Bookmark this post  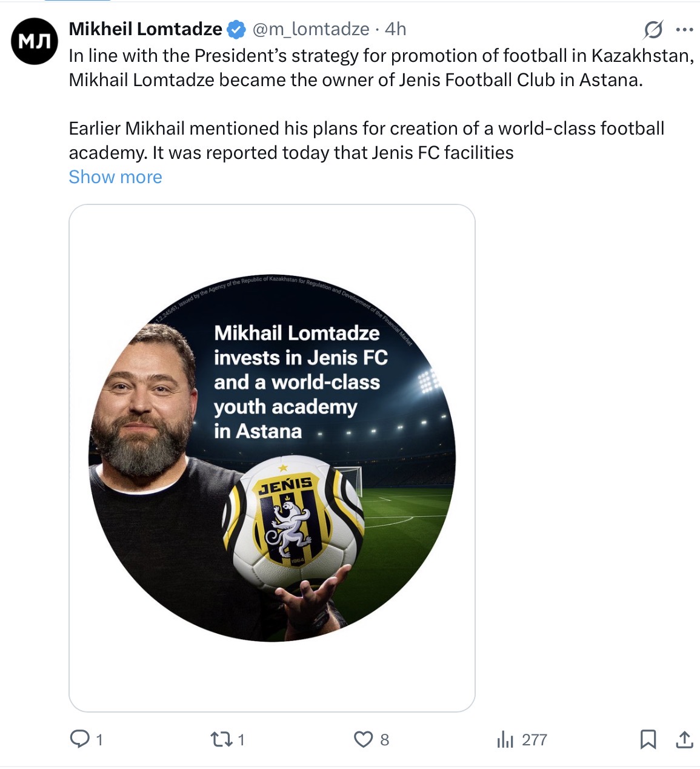tap(648, 739)
